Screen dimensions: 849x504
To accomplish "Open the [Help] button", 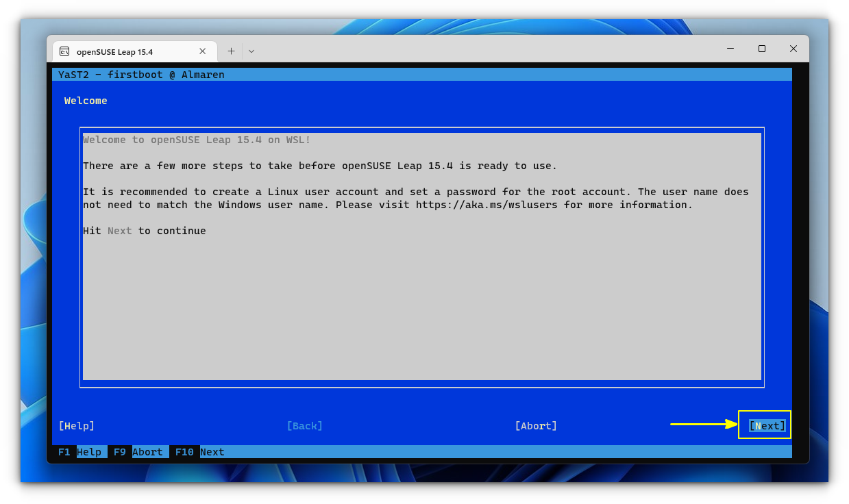I will coord(77,426).
